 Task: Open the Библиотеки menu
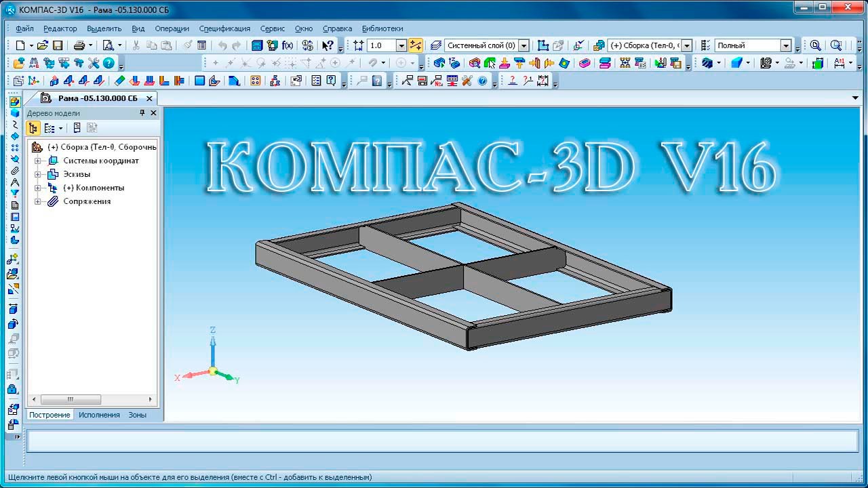pyautogui.click(x=382, y=28)
